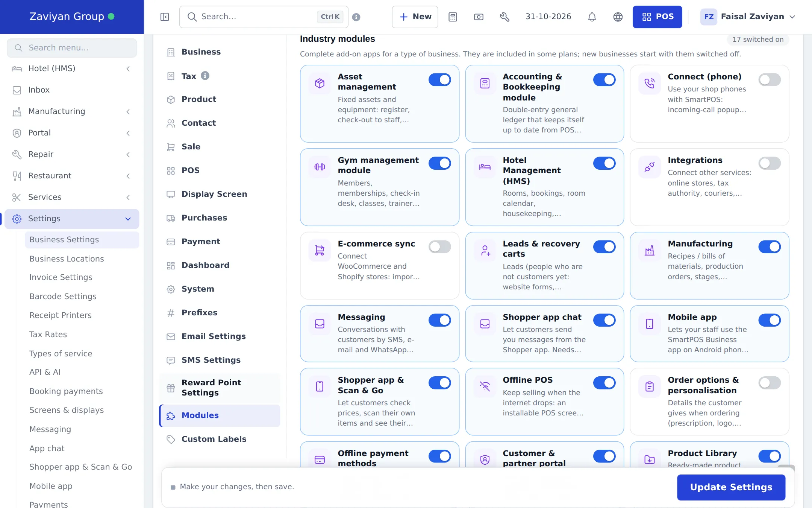Open the notifications bell
Screen dimensions: 812x508
click(592, 17)
